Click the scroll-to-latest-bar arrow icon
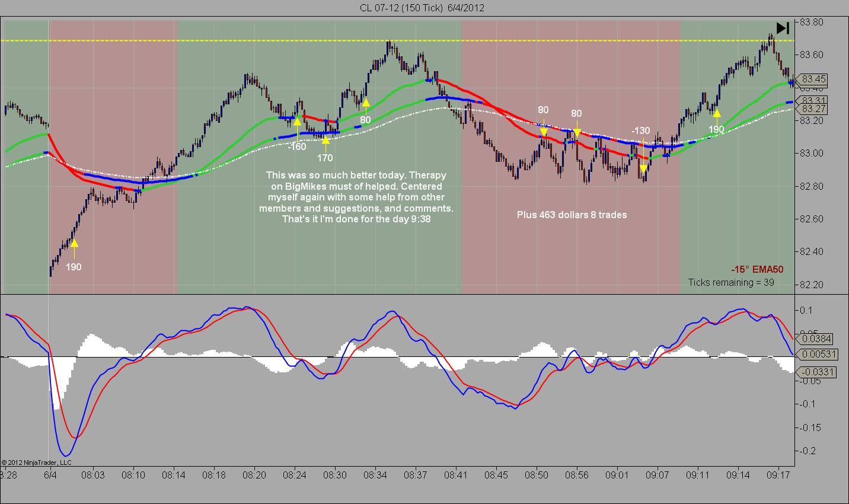Viewport: 849px width, 504px height. [x=783, y=28]
